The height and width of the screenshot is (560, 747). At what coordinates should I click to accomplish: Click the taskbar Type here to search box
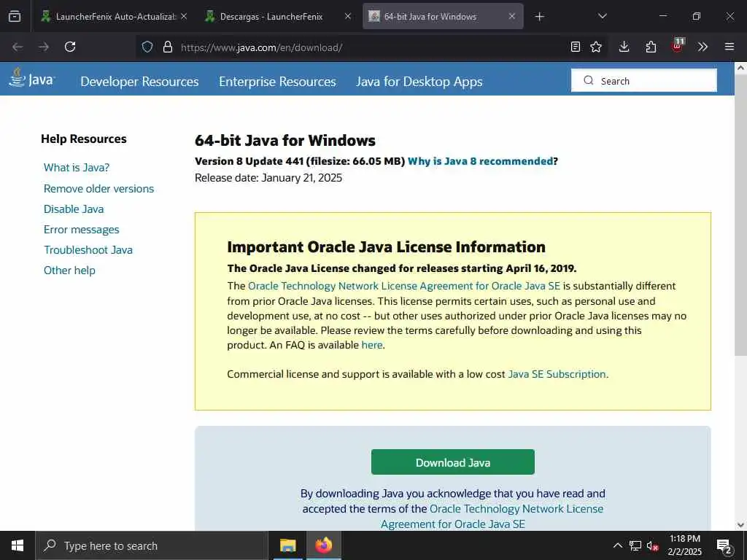pyautogui.click(x=152, y=545)
